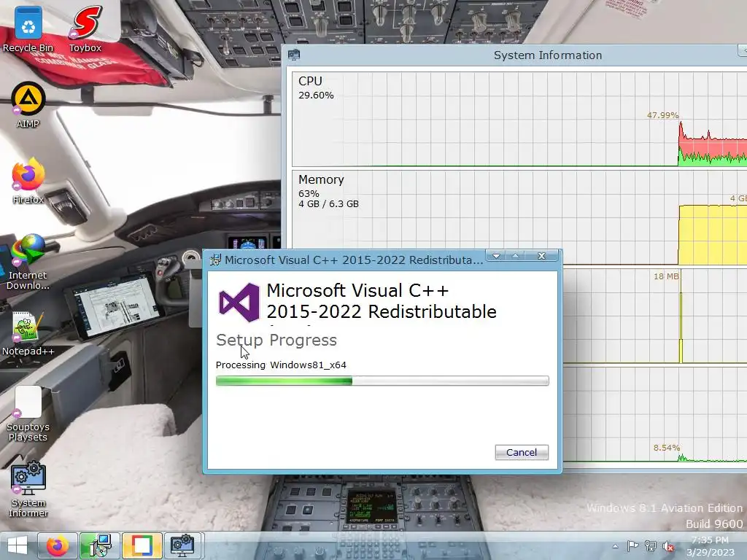Show hidden tray icons arrow
This screenshot has width=747, height=560.
click(x=615, y=546)
